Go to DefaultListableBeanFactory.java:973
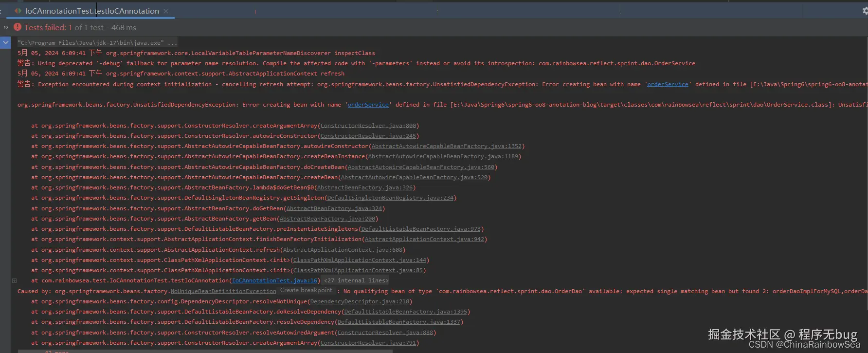The height and width of the screenshot is (353, 868). point(421,229)
